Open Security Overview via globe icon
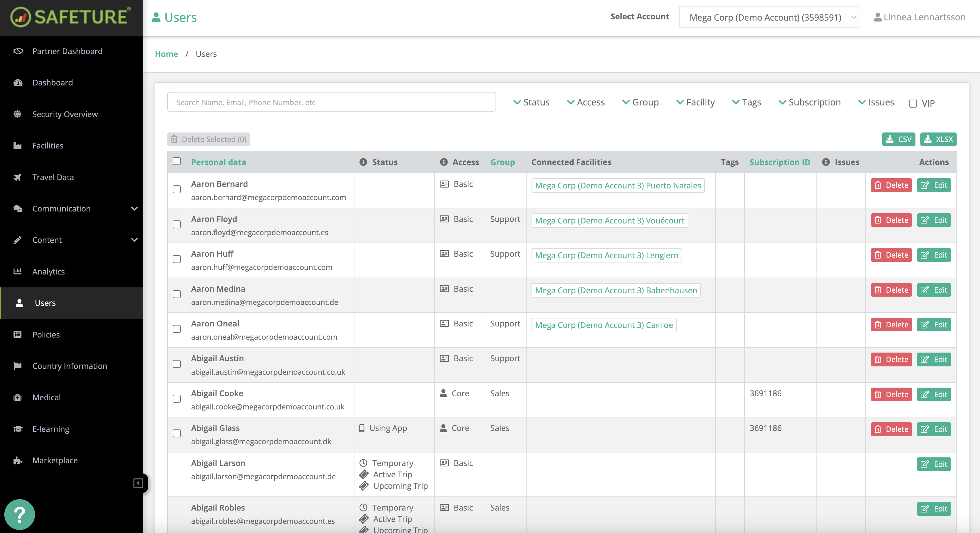Screen dimensions: 980x533 (18, 114)
